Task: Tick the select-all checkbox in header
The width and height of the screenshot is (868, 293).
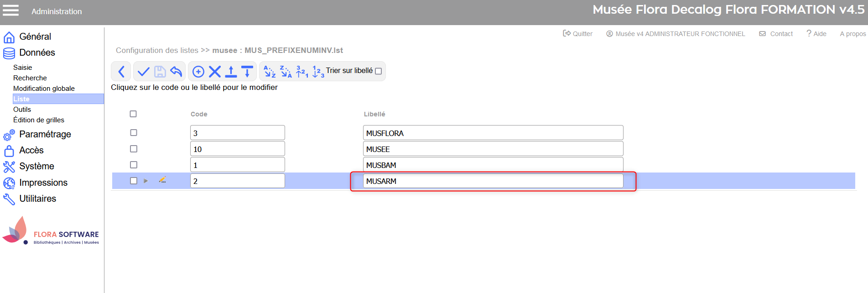Action: (133, 114)
